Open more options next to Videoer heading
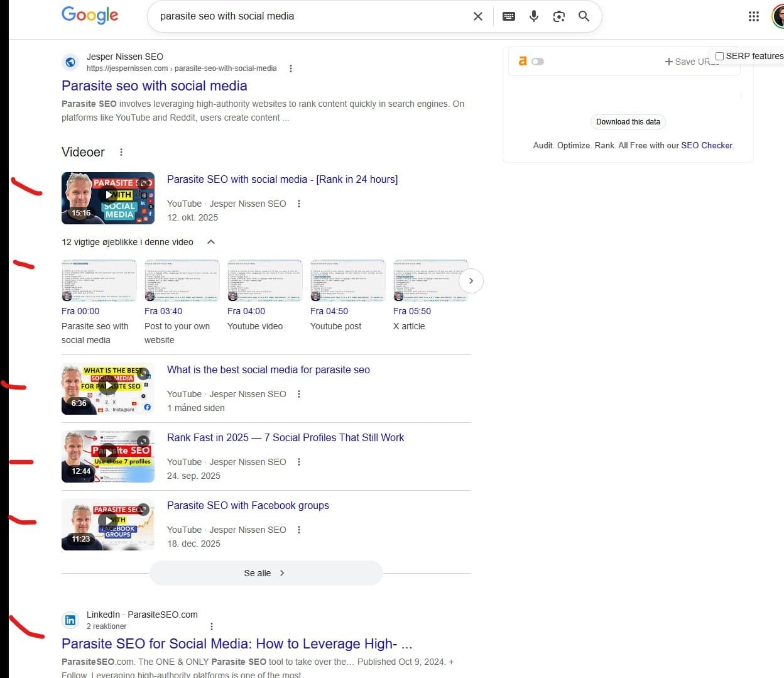784x678 pixels. point(121,152)
